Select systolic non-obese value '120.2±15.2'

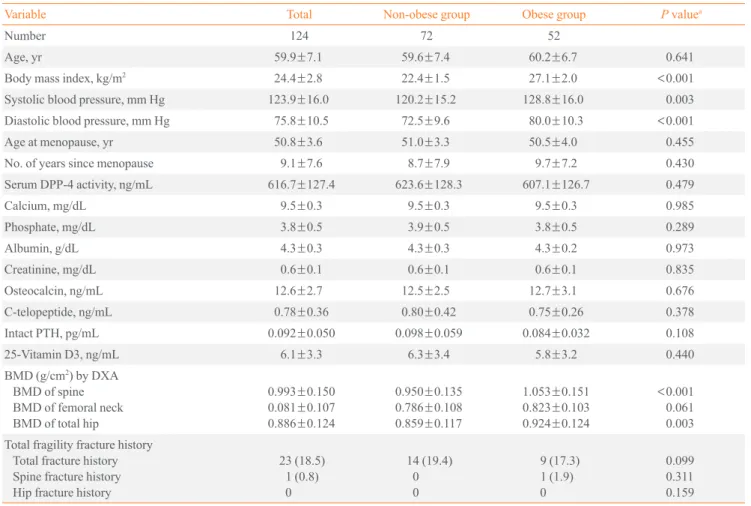pos(425,100)
